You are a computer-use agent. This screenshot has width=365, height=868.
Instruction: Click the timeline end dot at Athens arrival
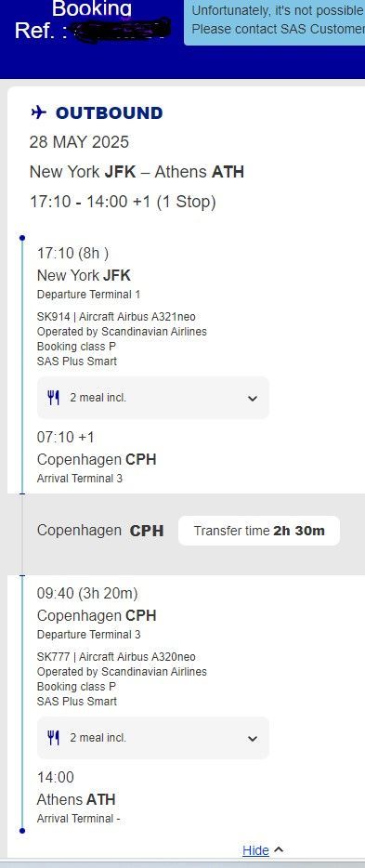(x=22, y=830)
